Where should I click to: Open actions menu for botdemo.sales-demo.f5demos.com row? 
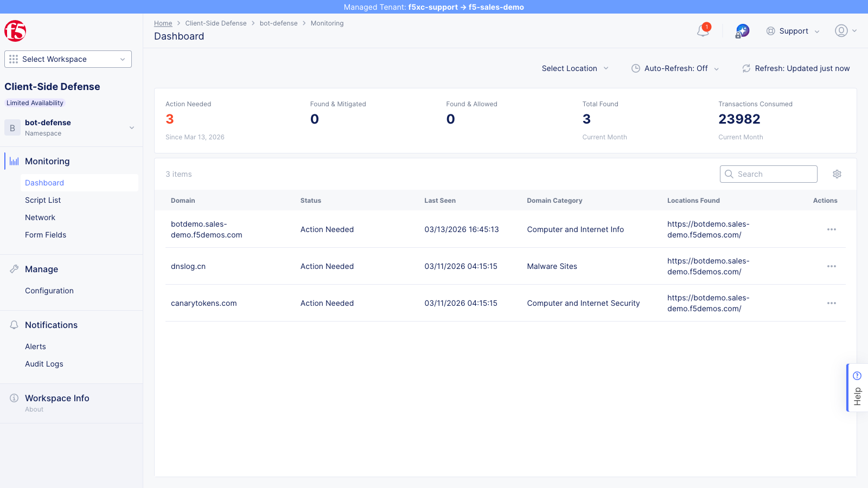(x=831, y=229)
